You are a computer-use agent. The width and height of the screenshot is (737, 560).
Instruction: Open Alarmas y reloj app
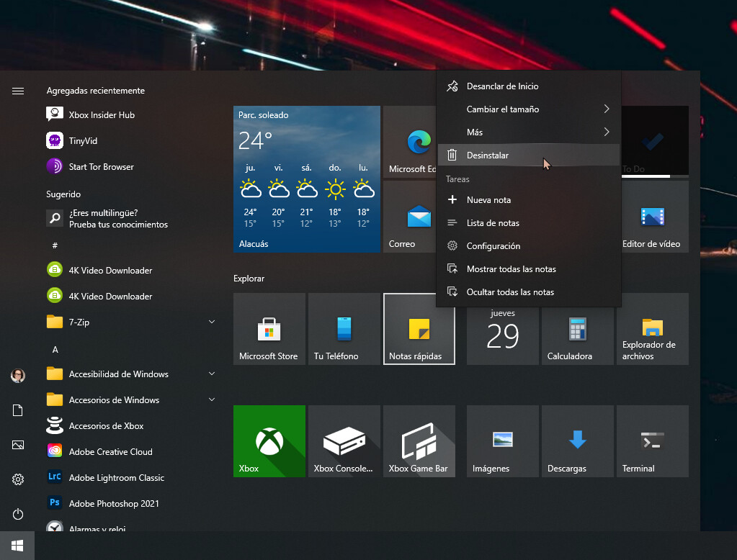click(132, 525)
